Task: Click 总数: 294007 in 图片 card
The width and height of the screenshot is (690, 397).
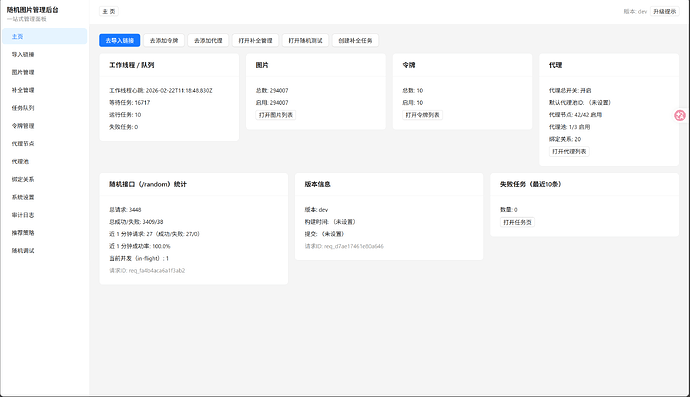Action: pyautogui.click(x=272, y=91)
